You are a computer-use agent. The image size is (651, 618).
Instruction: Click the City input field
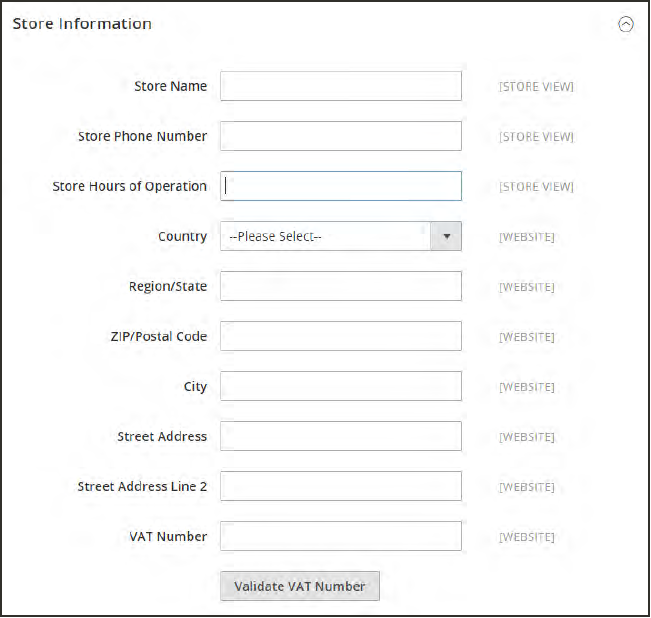pos(341,387)
